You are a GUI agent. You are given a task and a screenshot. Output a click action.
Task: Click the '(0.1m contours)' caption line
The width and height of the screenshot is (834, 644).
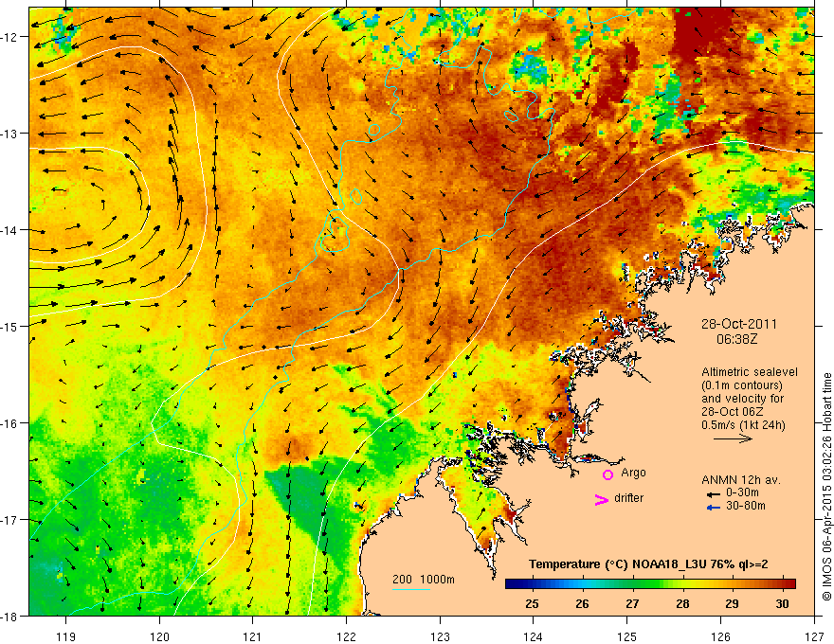742,385
